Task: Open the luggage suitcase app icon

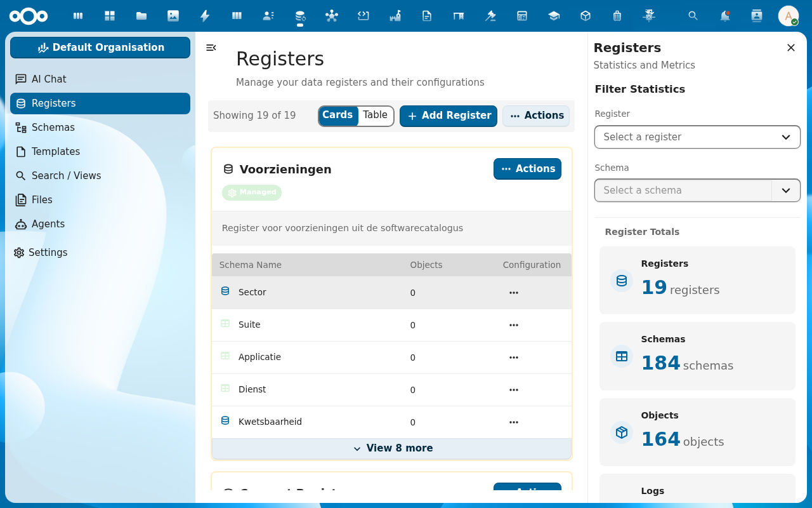Action: click(x=617, y=16)
